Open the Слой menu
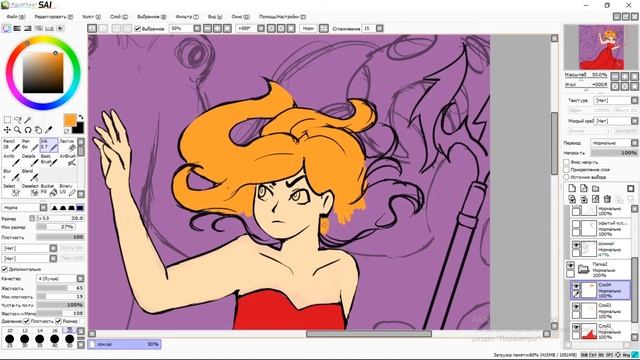The width and height of the screenshot is (640, 360). pos(119,17)
